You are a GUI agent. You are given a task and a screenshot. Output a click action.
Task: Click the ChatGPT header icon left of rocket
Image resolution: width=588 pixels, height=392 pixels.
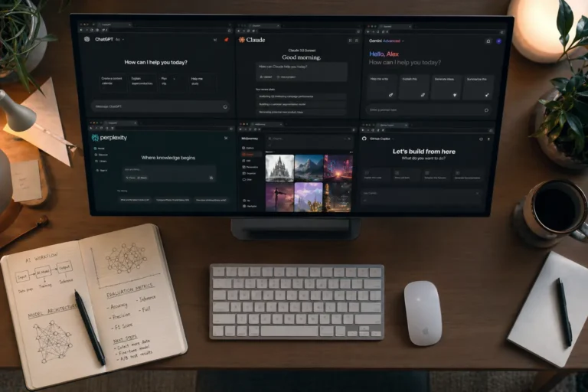pyautogui.click(x=215, y=40)
